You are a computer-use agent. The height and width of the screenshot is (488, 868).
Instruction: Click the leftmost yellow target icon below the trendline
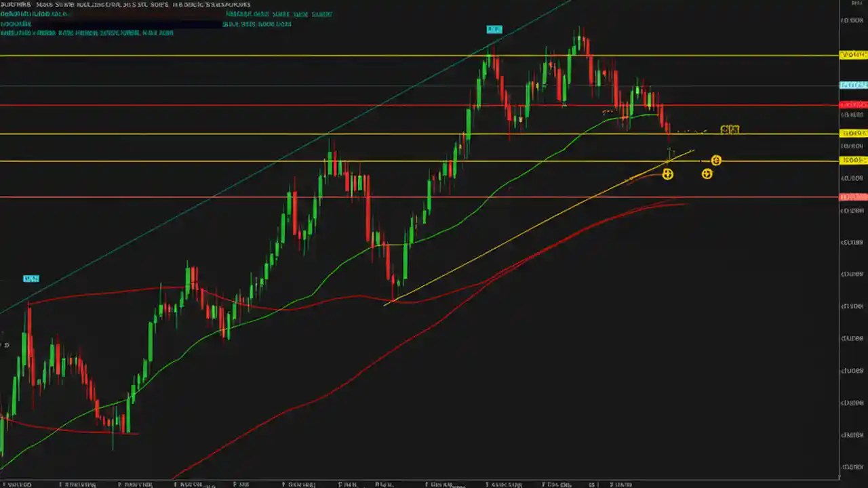coord(668,174)
